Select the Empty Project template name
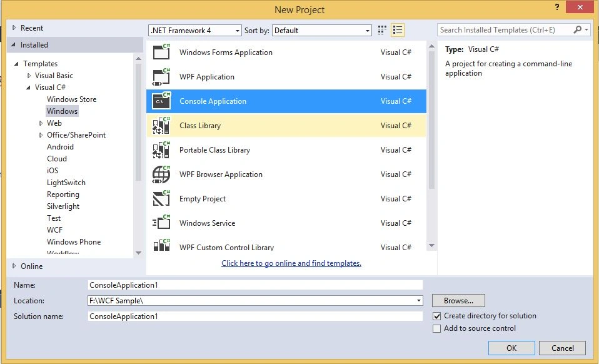 tap(203, 199)
